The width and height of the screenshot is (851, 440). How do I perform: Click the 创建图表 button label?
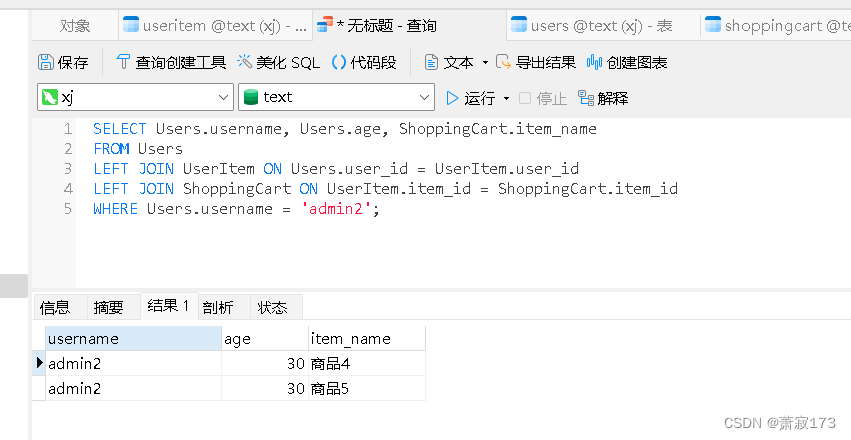[637, 62]
